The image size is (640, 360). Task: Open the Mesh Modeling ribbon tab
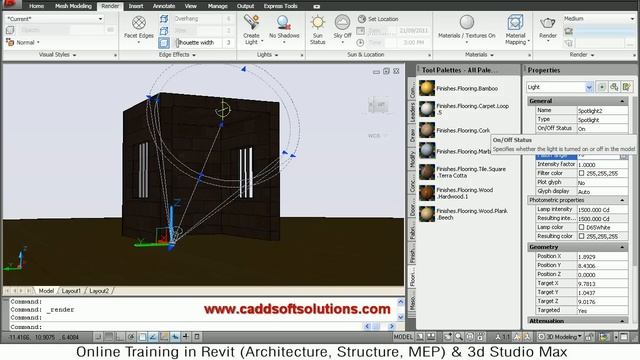73,6
